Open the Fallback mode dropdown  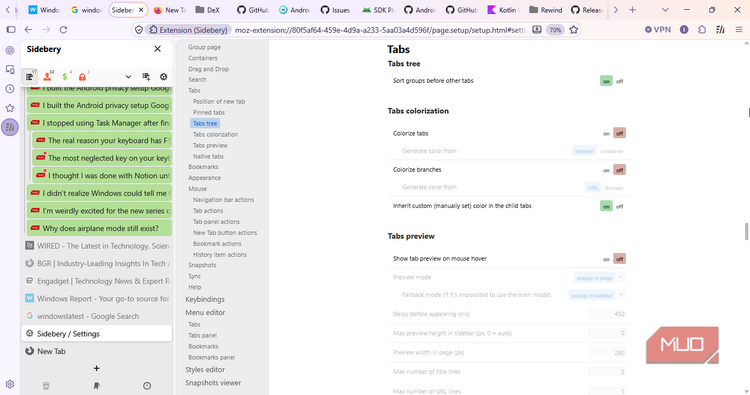596,295
